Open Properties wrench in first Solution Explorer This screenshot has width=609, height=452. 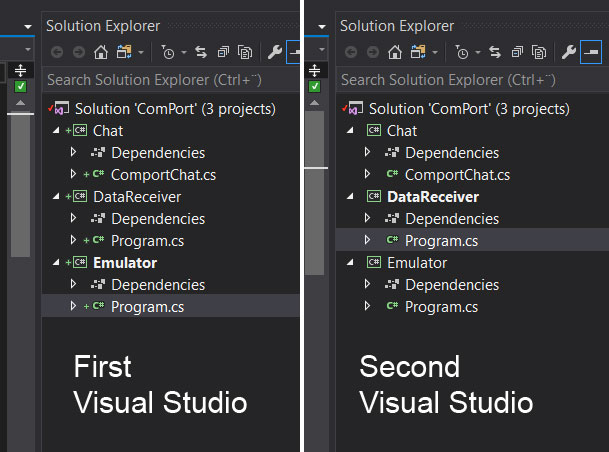[275, 52]
